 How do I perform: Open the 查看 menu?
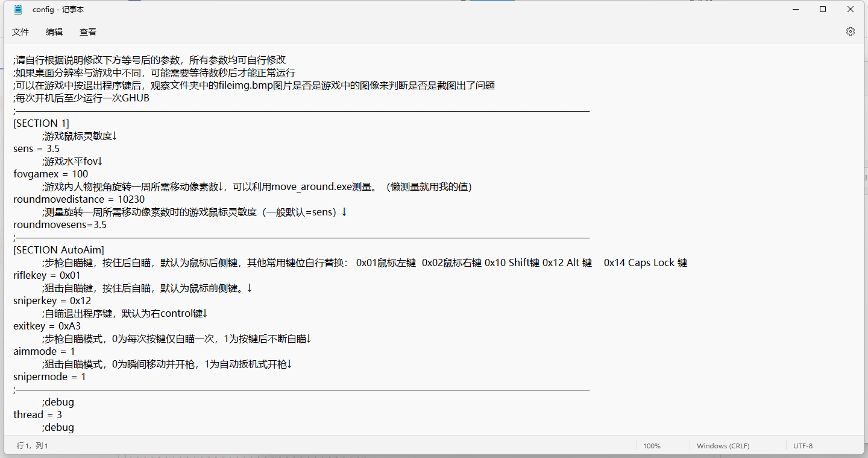(x=88, y=32)
